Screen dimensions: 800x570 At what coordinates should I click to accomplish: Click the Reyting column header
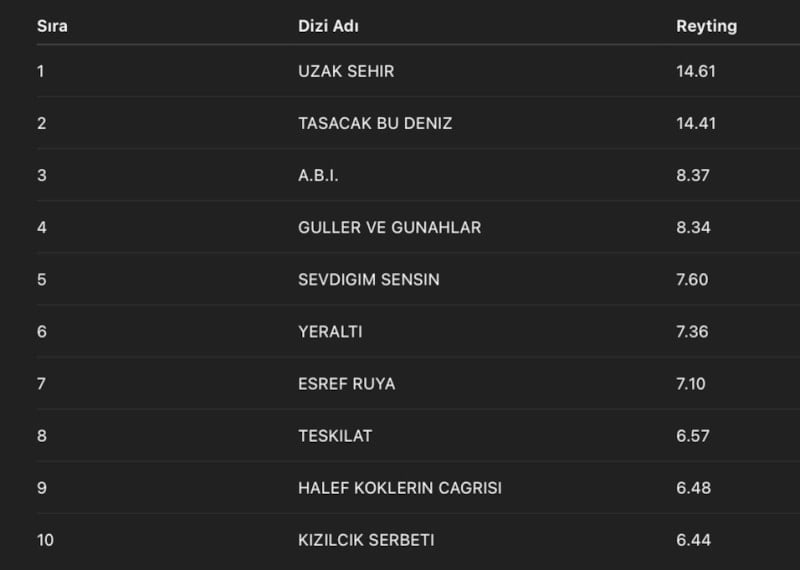click(706, 26)
